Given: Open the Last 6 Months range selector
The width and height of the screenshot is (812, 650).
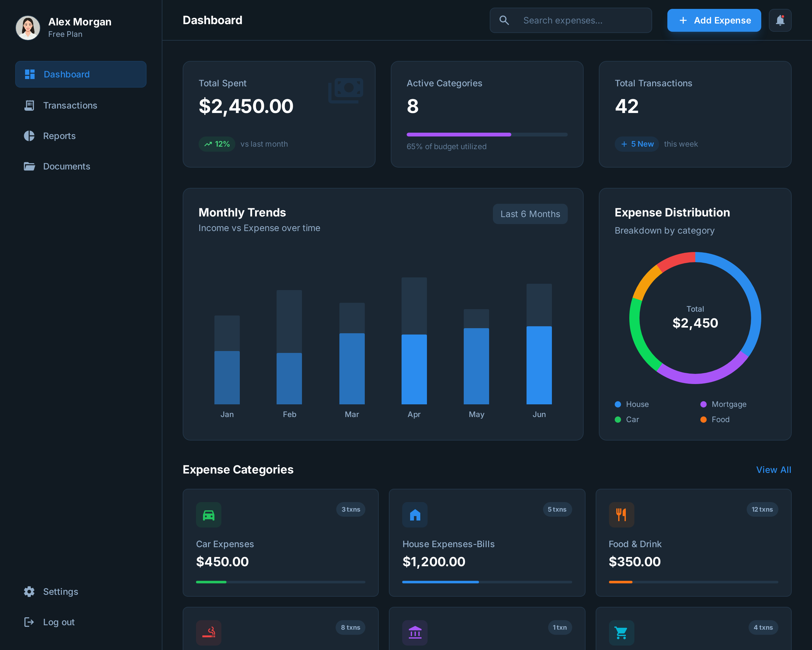Looking at the screenshot, I should coord(529,214).
